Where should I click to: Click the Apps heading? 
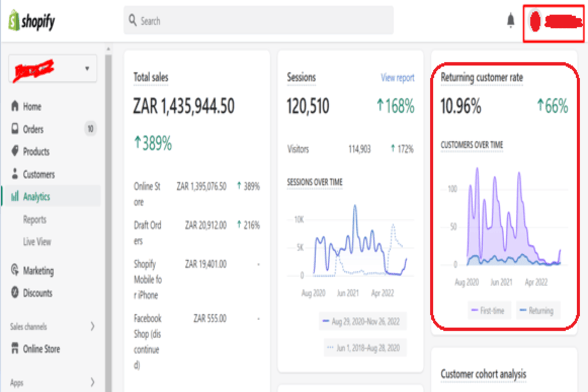(16, 383)
